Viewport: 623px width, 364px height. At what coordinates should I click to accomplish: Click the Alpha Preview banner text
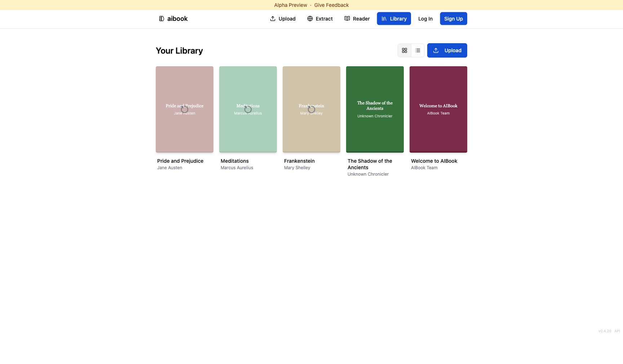[x=291, y=5]
